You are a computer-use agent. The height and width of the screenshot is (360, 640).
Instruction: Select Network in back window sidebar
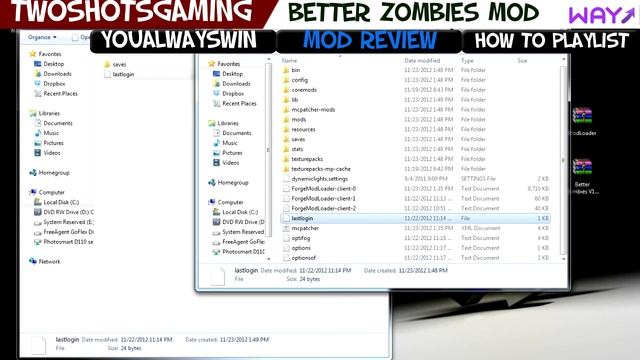pyautogui.click(x=49, y=262)
